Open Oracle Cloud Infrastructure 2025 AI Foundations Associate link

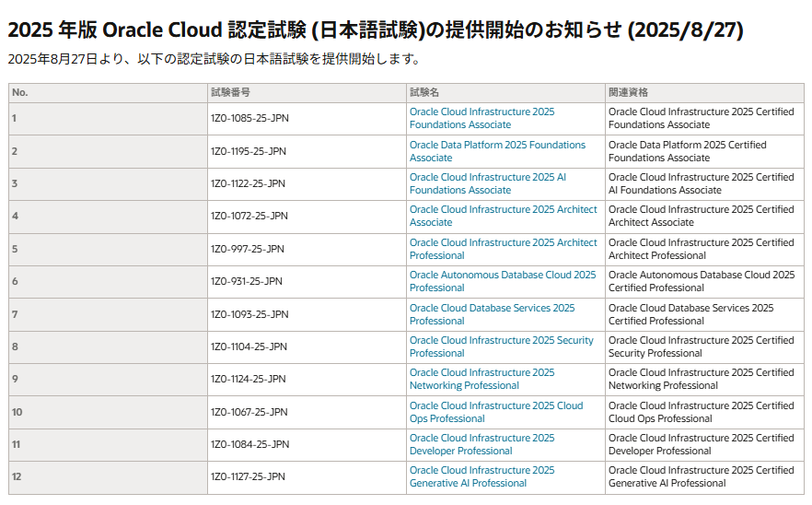(487, 183)
